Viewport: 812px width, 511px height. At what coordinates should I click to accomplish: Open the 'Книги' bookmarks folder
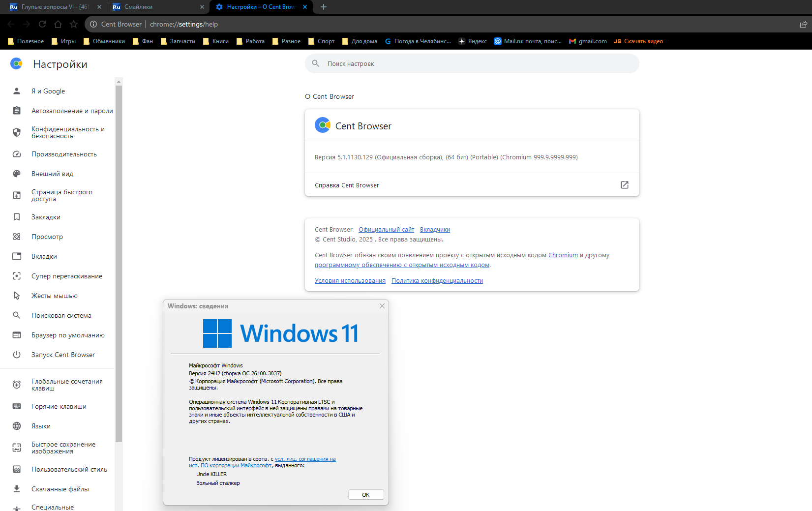tap(215, 41)
